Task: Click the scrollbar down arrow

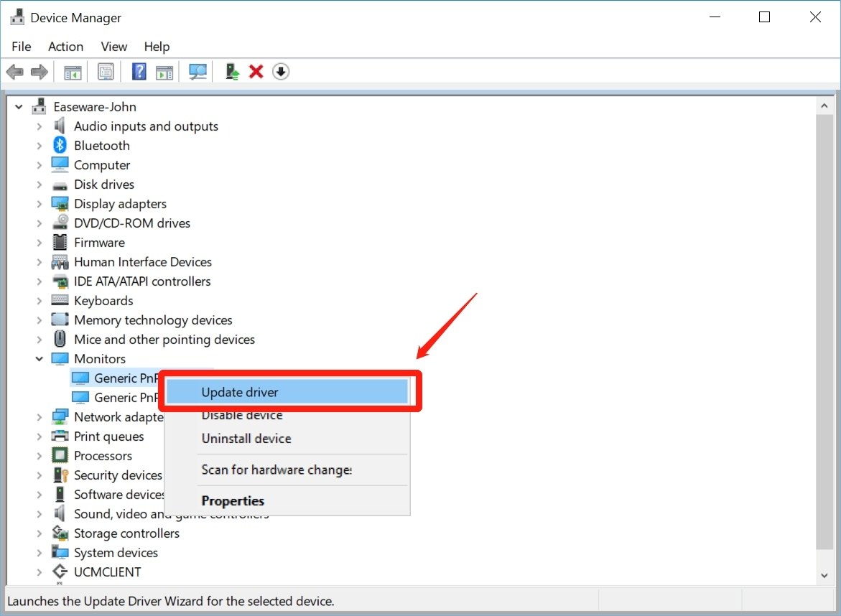Action: click(x=825, y=576)
